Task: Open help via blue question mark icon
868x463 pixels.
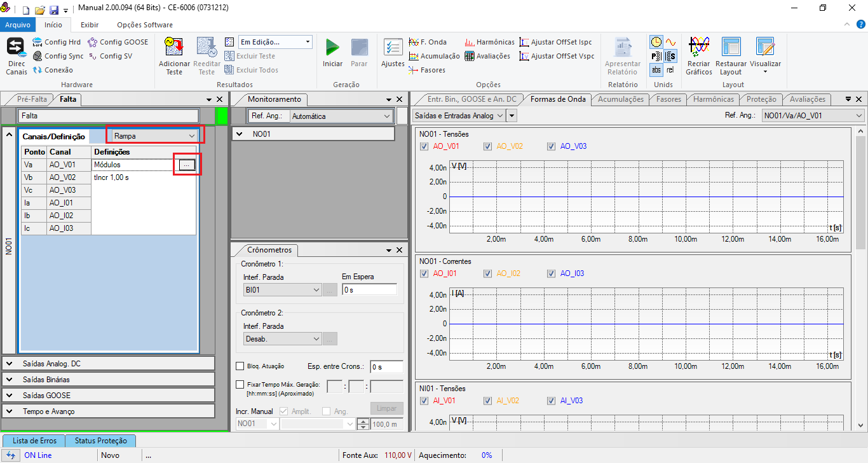Action: click(861, 25)
